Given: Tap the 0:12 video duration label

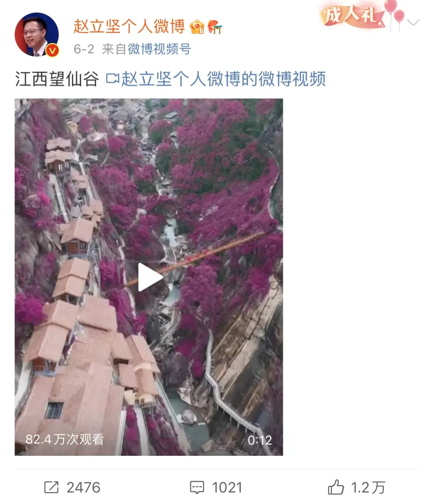Looking at the screenshot, I should click(x=260, y=440).
